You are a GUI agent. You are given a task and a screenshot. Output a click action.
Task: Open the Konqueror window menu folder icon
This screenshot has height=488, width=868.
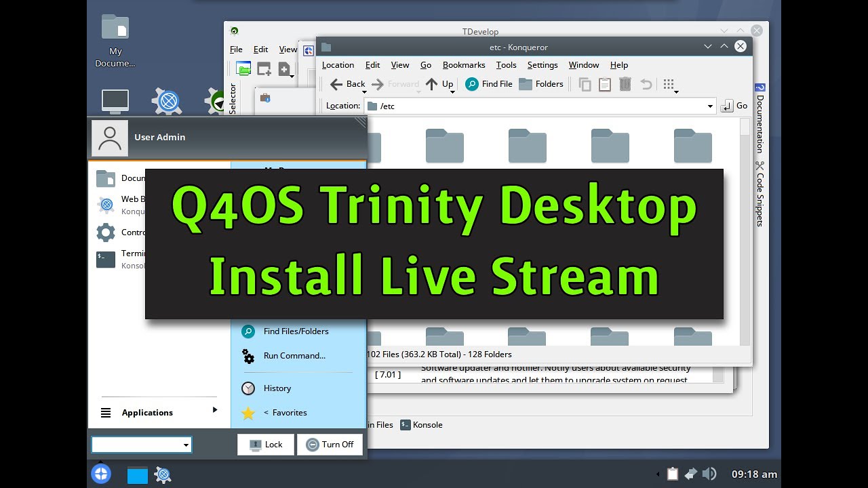pos(326,47)
